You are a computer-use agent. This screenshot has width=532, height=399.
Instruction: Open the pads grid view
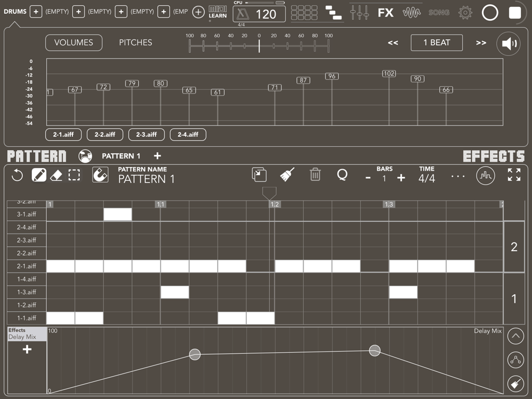304,13
